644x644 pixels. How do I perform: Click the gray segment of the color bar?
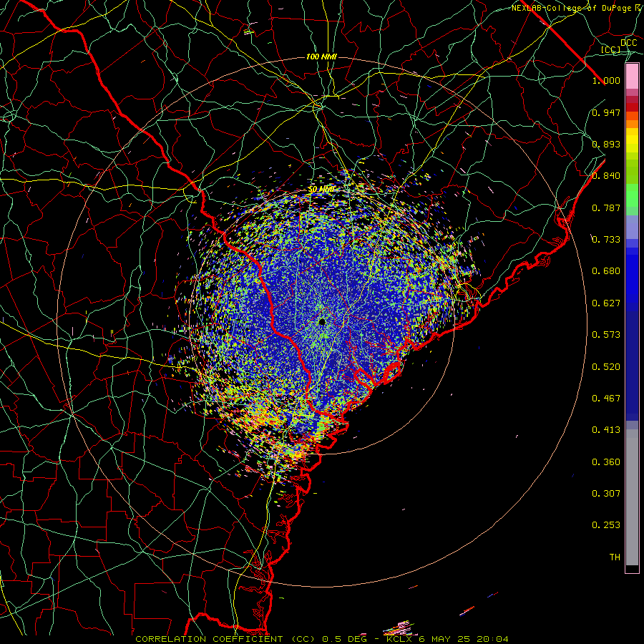(632, 497)
